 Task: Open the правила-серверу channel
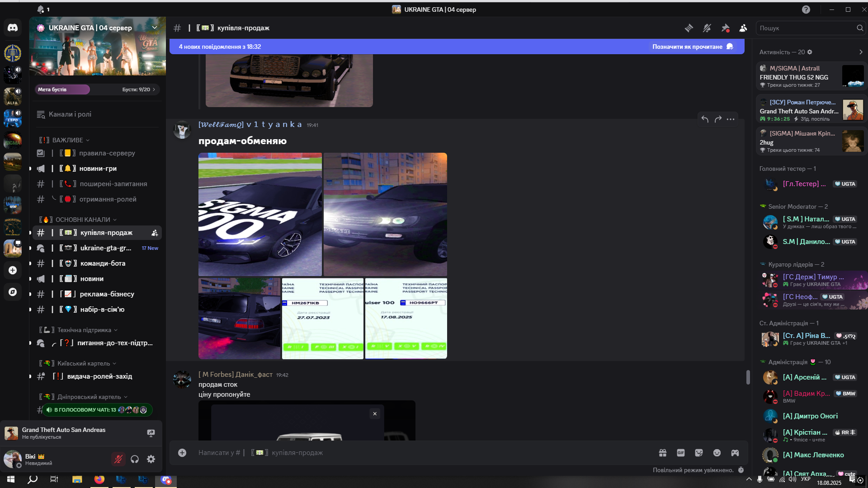pos(97,153)
